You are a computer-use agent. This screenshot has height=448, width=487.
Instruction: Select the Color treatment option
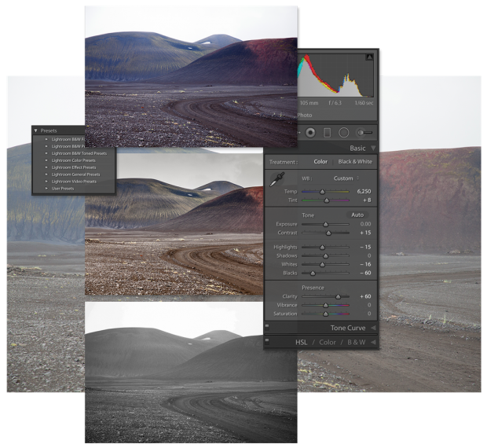click(x=320, y=162)
